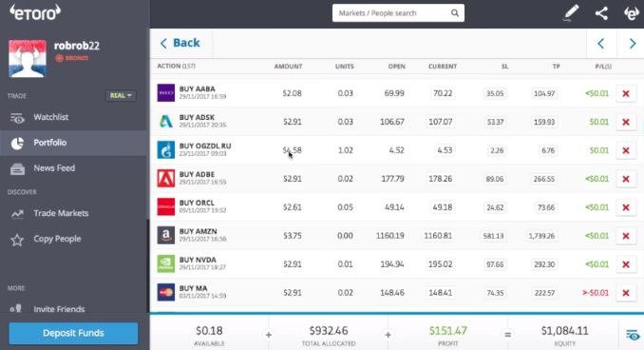Toggle the eye icon in footer bar
This screenshot has height=350, width=644.
[x=633, y=335]
